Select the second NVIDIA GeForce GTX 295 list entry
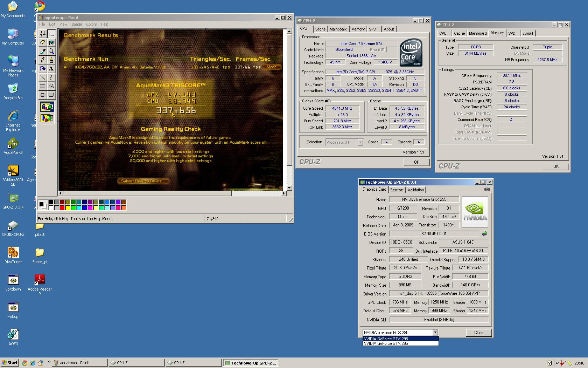 pos(400,343)
